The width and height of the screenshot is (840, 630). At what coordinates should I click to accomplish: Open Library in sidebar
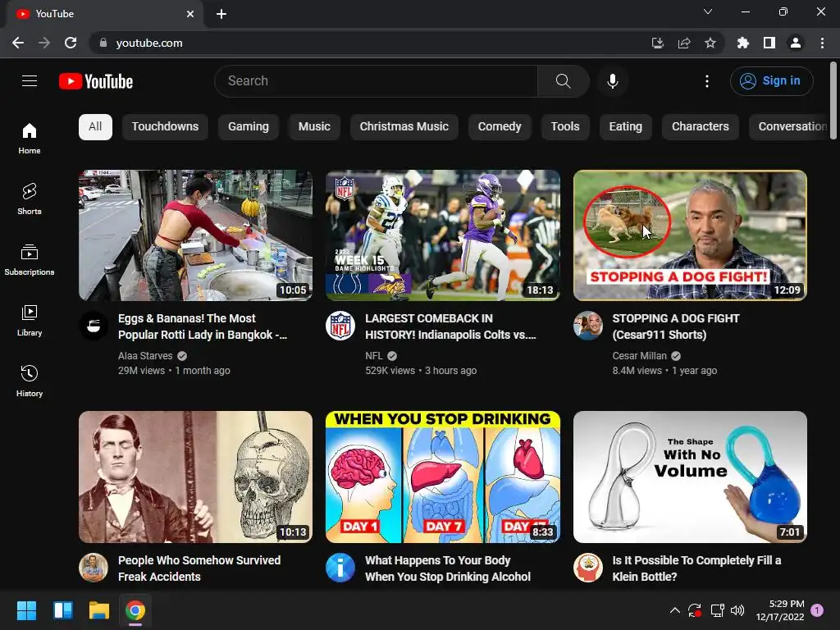click(x=30, y=321)
